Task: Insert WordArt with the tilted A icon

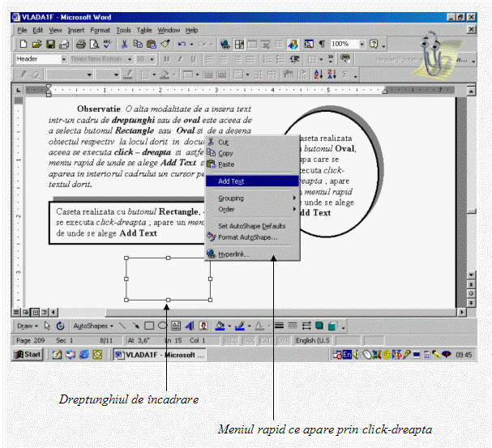Action: tap(189, 326)
